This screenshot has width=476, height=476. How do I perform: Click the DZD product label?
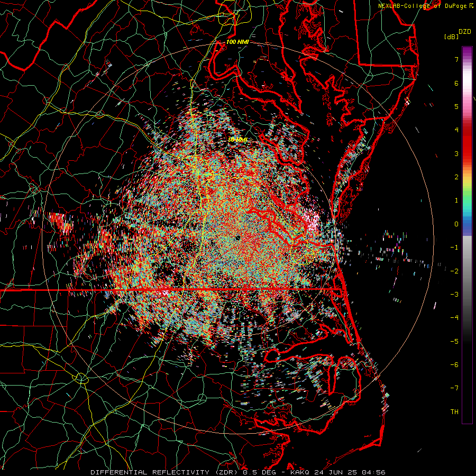[x=465, y=32]
